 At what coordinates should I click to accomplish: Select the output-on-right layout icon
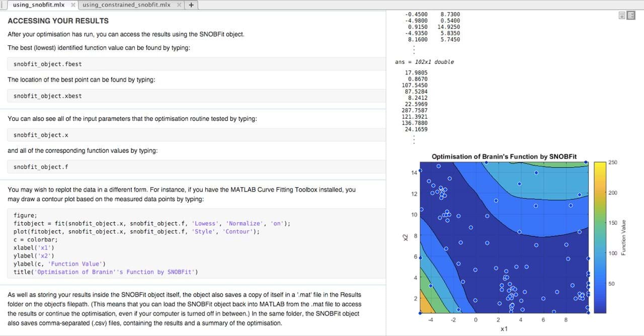pyautogui.click(x=631, y=16)
